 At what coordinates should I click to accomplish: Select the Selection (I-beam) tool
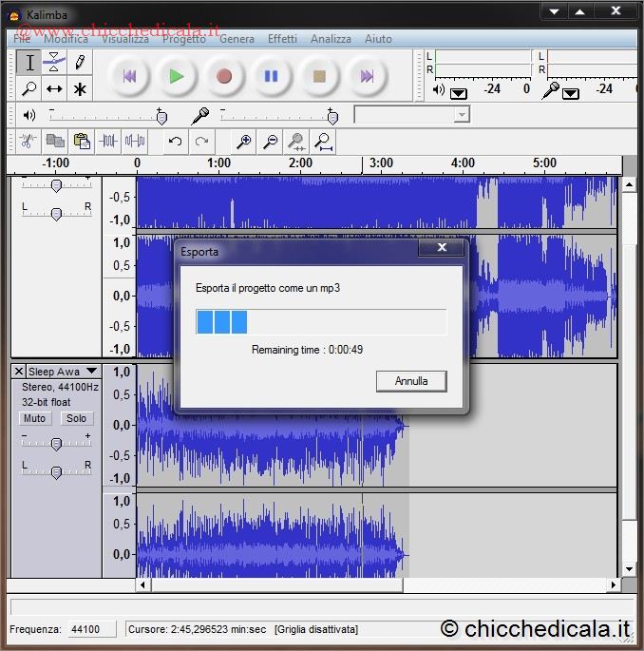[x=29, y=63]
